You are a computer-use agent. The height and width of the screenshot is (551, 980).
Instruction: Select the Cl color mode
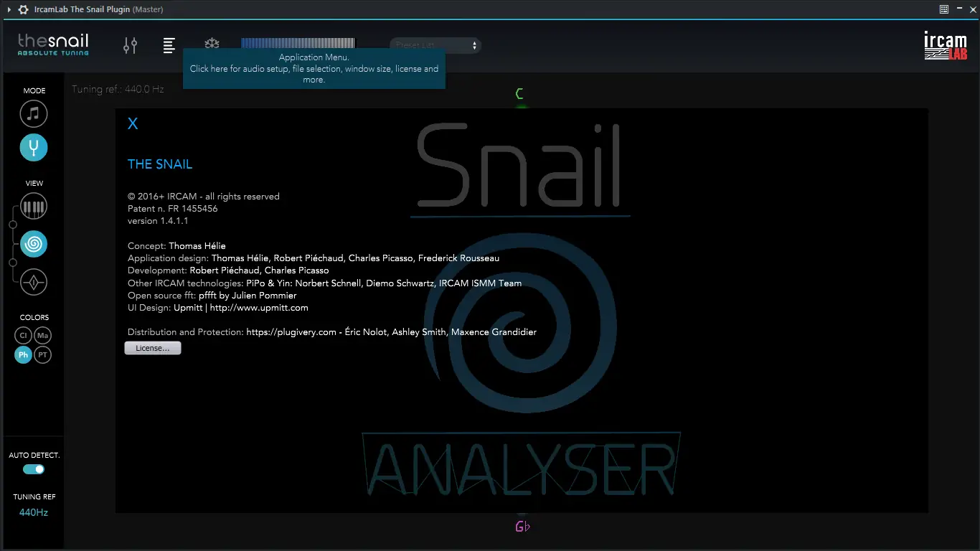pos(24,335)
